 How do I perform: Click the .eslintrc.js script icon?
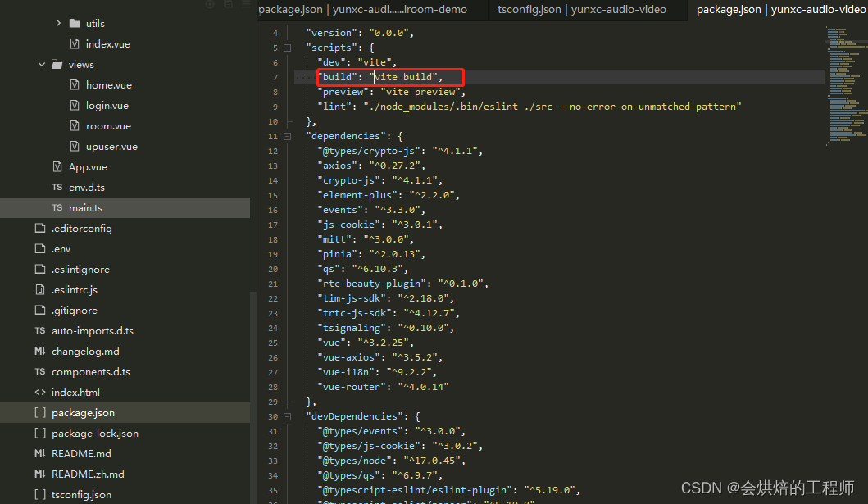(x=40, y=289)
